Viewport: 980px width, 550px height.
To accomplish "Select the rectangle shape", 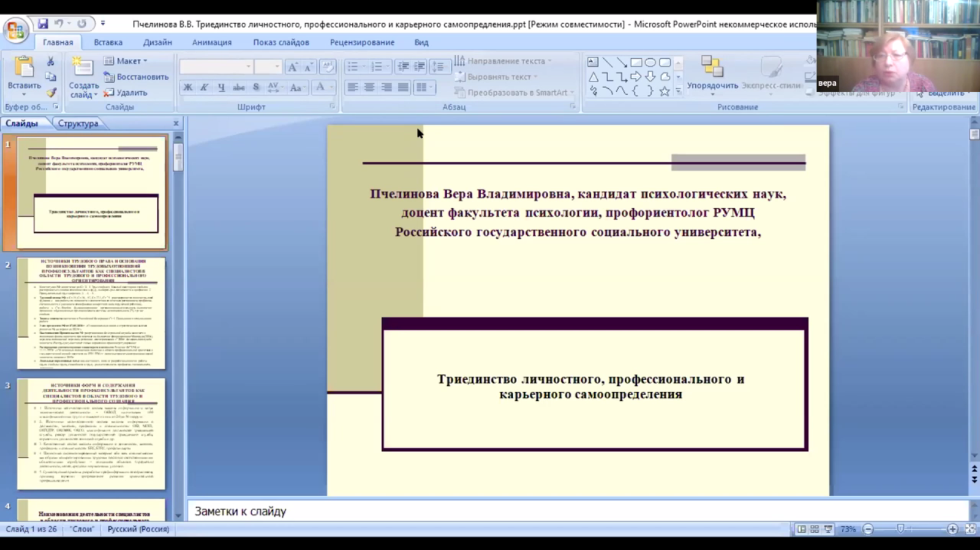I will tap(636, 62).
